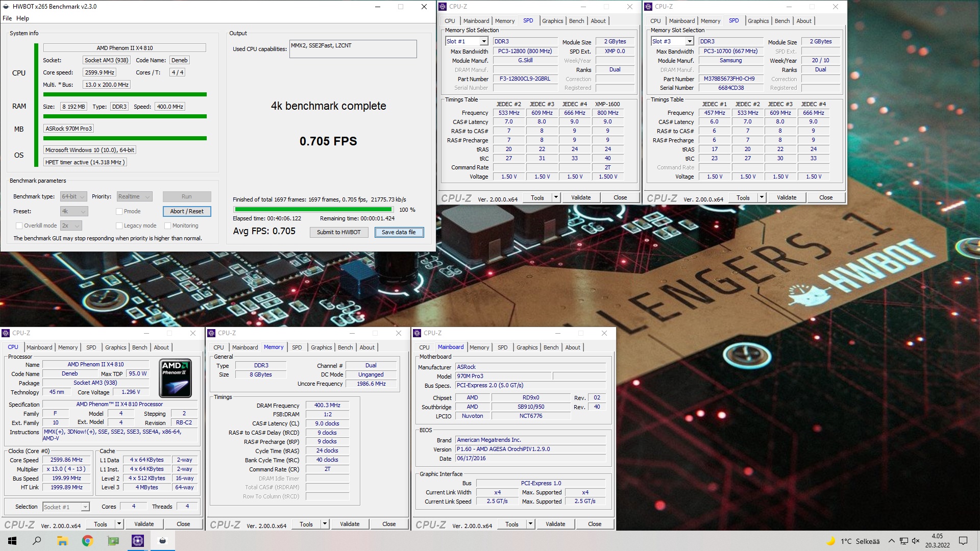Switch to Memory tab in Slot #1 SPD window
The height and width of the screenshot is (551, 980).
point(505,21)
